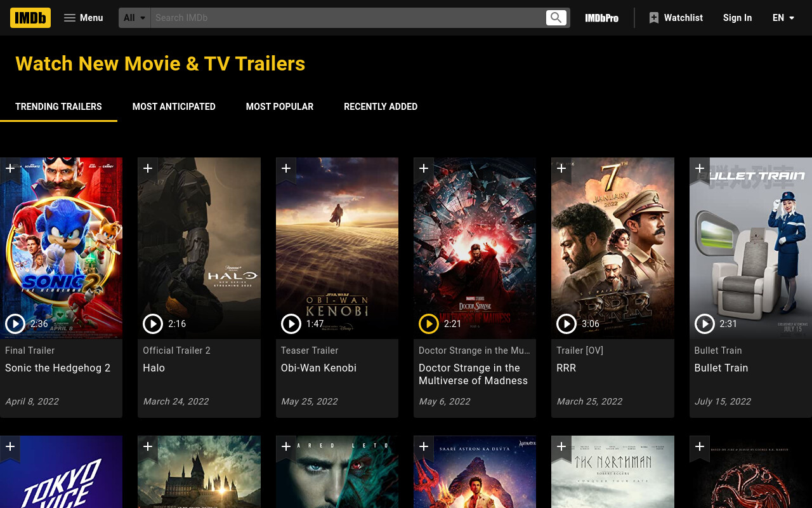This screenshot has height=508, width=812.
Task: Click the "March 25, 2022" date
Action: (589, 401)
